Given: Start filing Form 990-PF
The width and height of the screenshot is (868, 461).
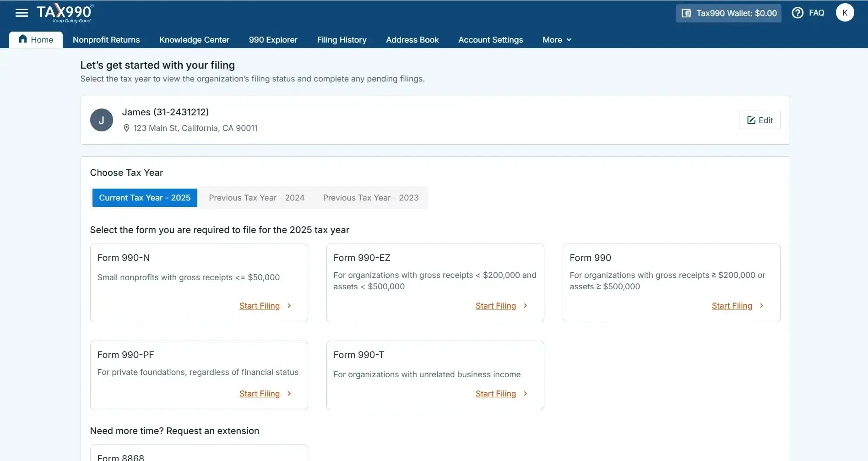Looking at the screenshot, I should coord(260,393).
